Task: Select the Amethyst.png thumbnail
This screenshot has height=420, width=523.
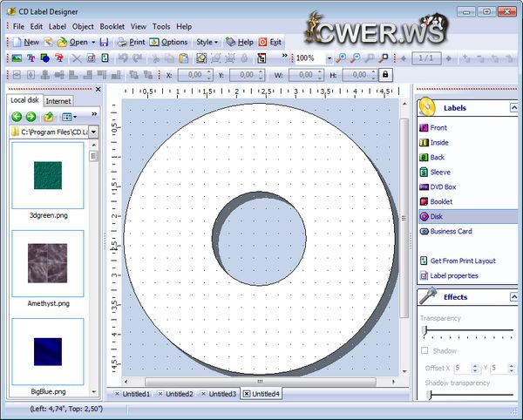Action: pyautogui.click(x=48, y=263)
